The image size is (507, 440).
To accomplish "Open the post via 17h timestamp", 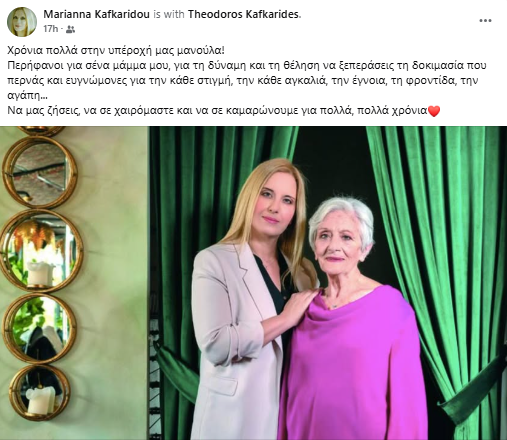I will point(50,29).
